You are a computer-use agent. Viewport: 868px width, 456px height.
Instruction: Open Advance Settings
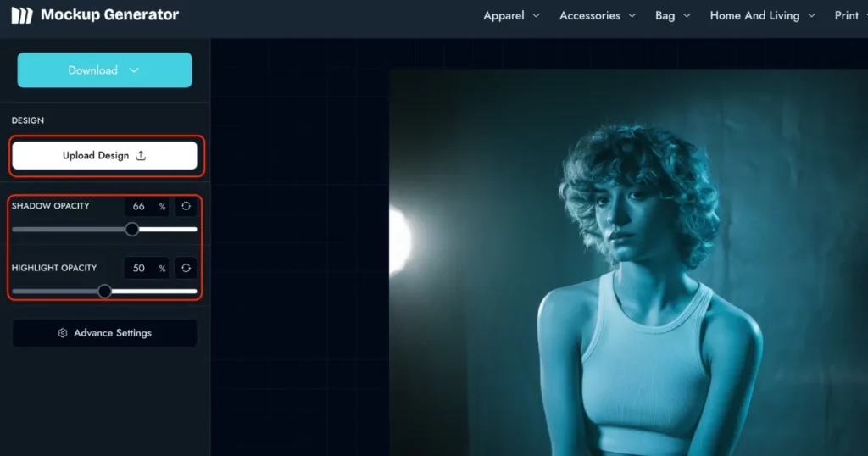click(x=104, y=333)
